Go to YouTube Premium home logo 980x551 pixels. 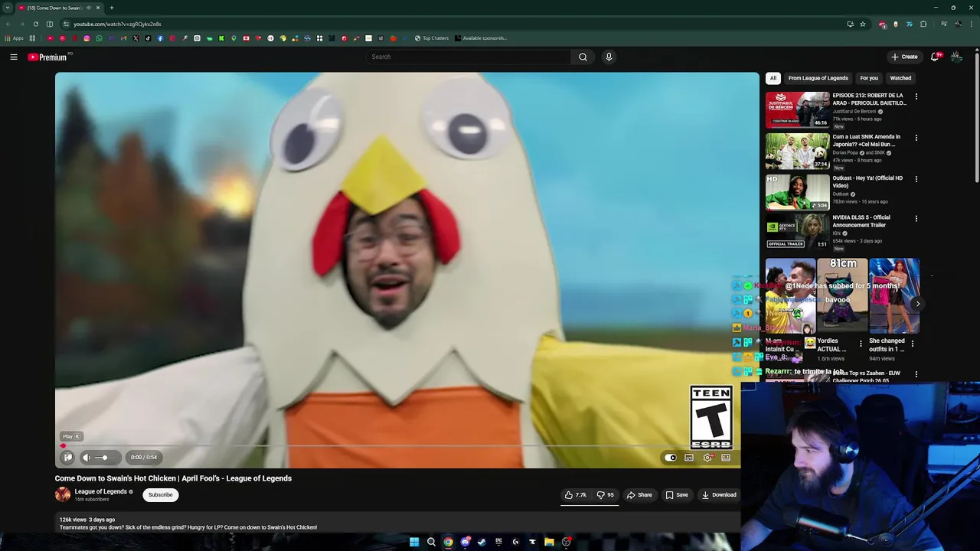coord(47,57)
